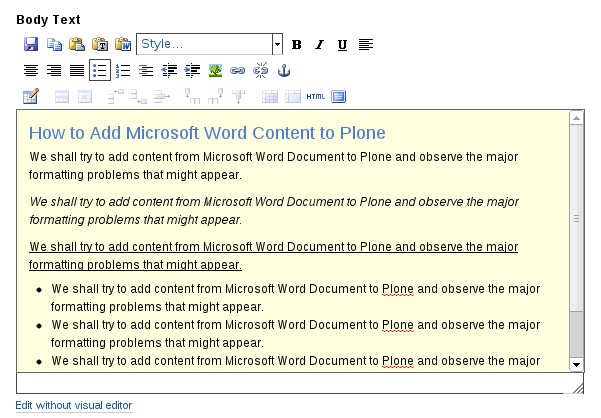
Task: Click the grayed table cell selection icon
Action: [85, 97]
